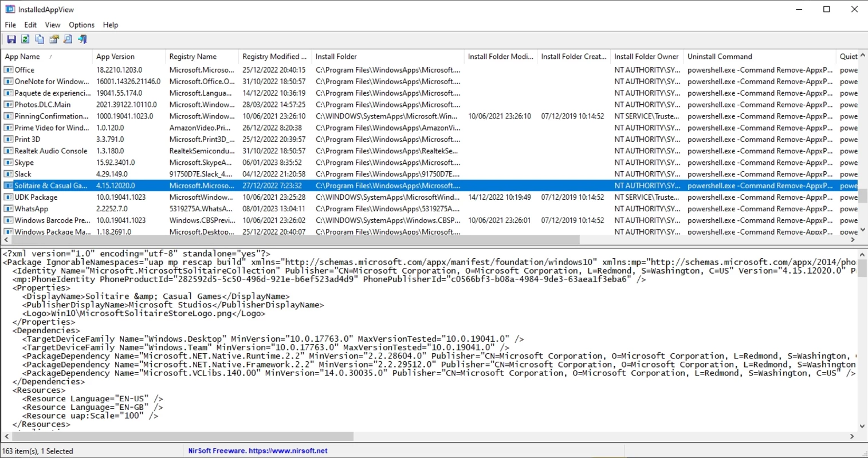This screenshot has height=458, width=868.
Task: Click the Prime Video for Windows row icon
Action: coord(9,128)
